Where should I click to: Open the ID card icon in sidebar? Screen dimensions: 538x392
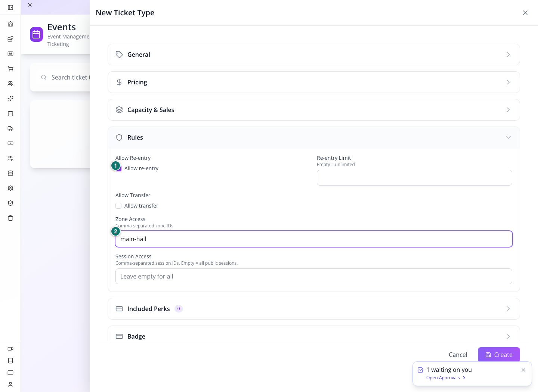pos(10,54)
